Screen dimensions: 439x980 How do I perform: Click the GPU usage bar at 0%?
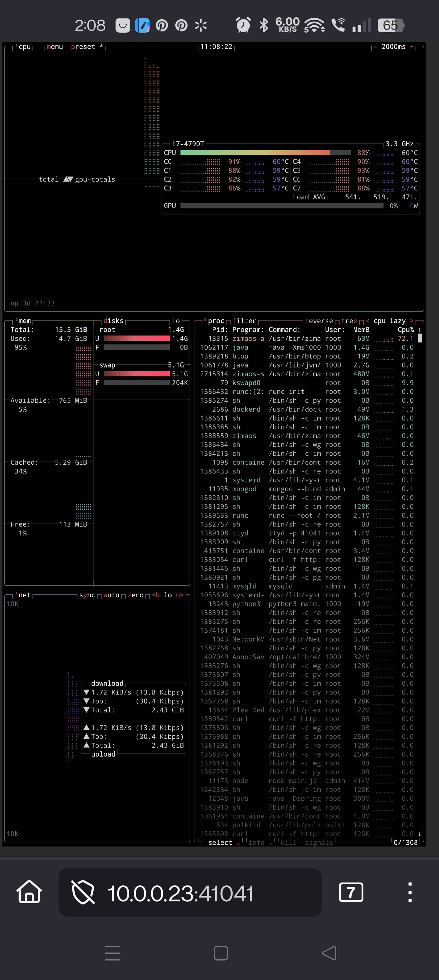(282, 206)
